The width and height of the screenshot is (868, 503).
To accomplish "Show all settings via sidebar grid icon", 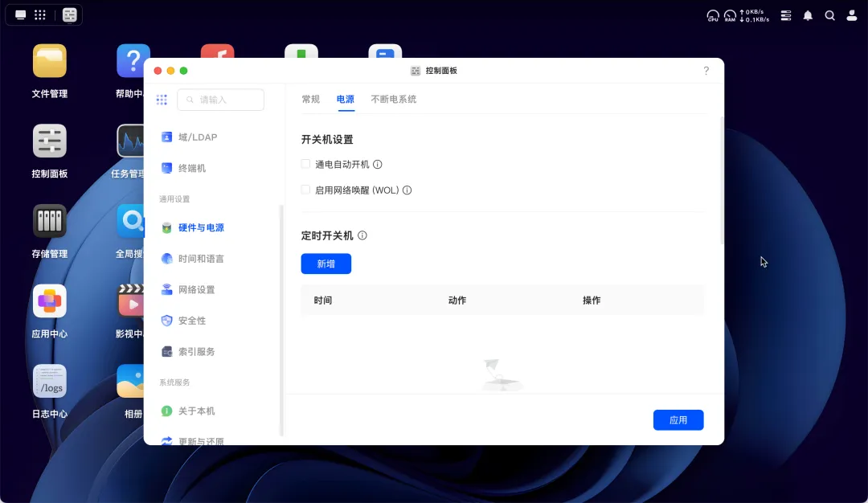I will [x=162, y=100].
